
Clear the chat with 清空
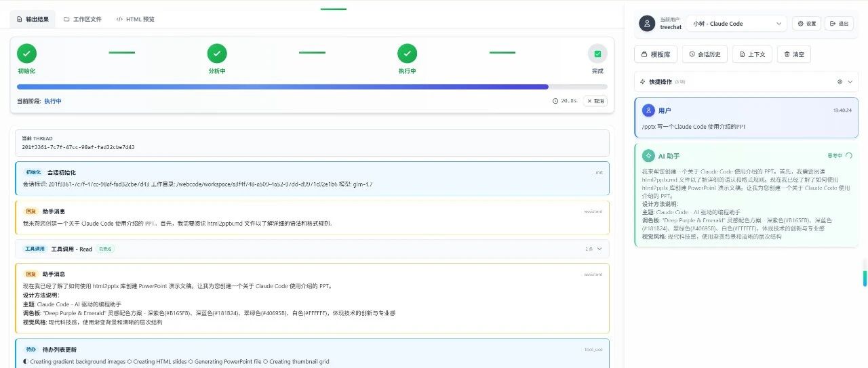(x=793, y=54)
